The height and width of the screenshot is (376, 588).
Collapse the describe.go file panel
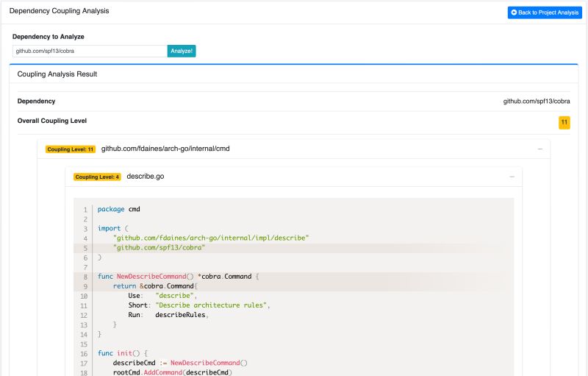point(512,177)
